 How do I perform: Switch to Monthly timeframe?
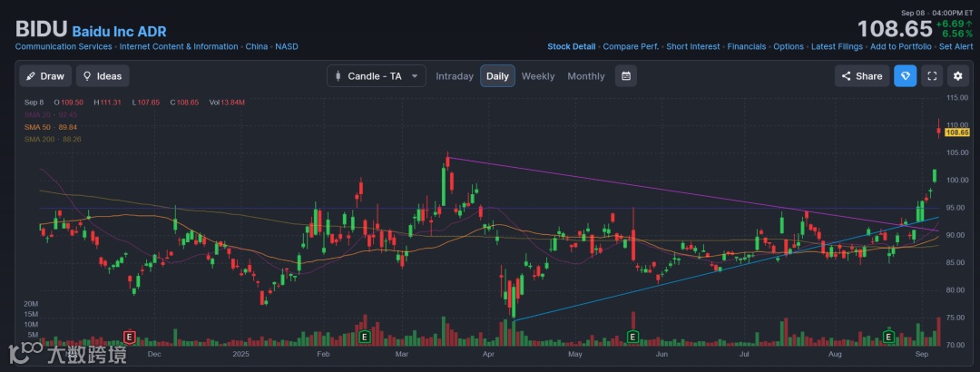(x=586, y=76)
